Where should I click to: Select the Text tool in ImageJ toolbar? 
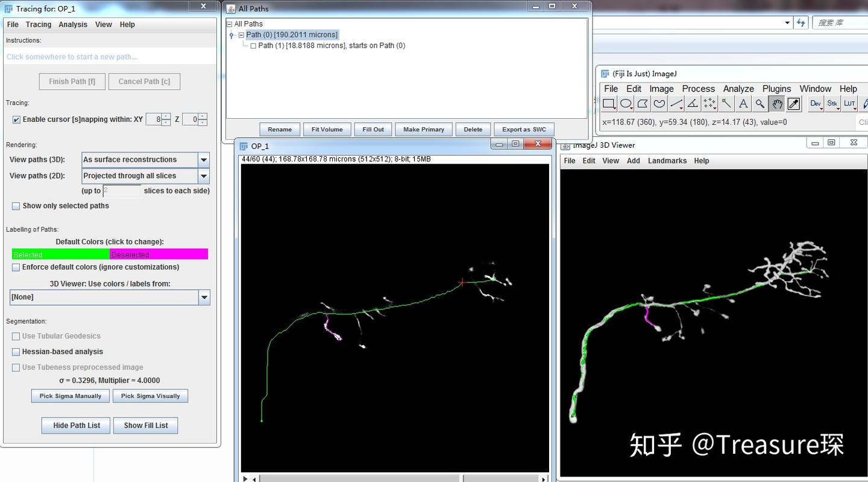click(x=744, y=103)
